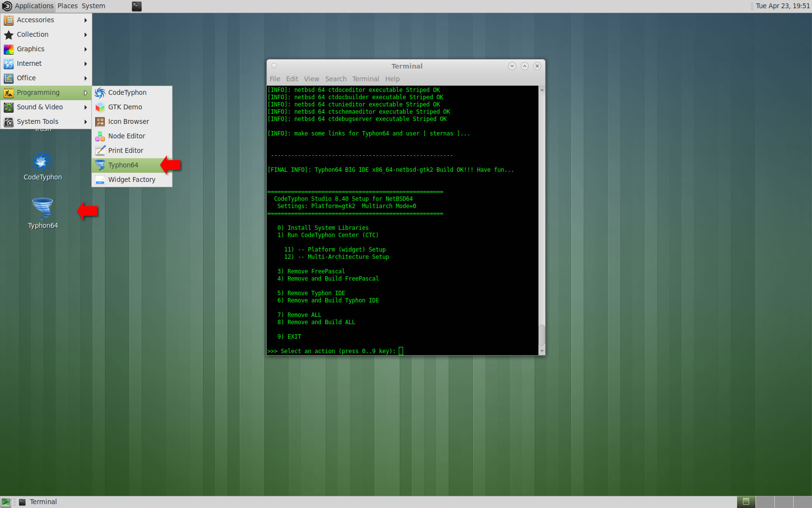Screen dimensions: 812x508
Task: Click the Office category icon
Action: click(x=9, y=78)
